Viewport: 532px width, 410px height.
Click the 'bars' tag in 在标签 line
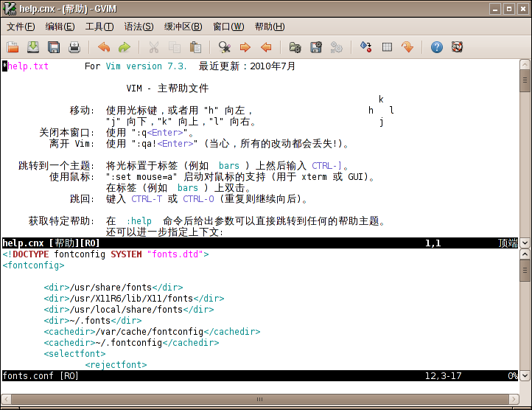188,188
